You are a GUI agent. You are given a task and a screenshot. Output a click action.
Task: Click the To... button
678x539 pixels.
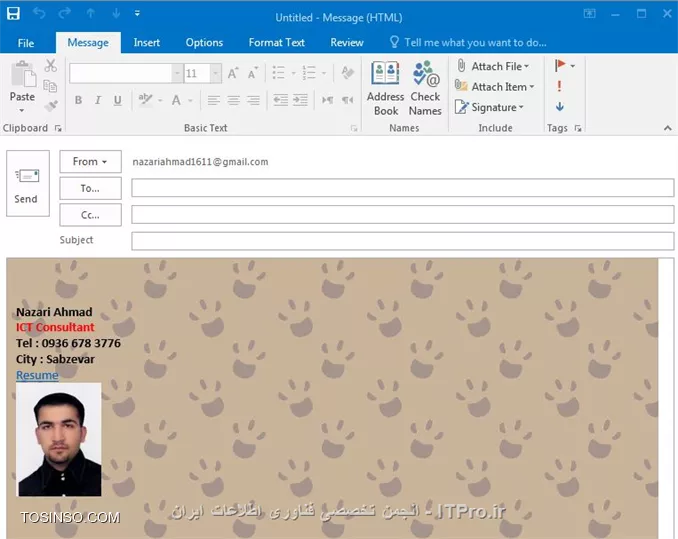coord(90,188)
